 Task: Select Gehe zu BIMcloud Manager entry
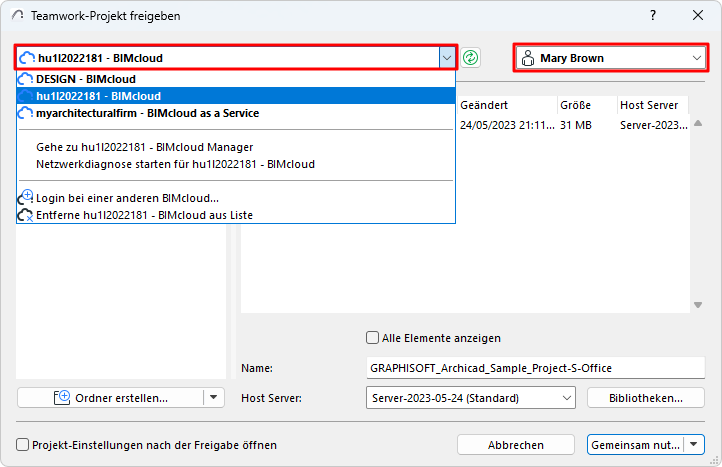pos(144,147)
